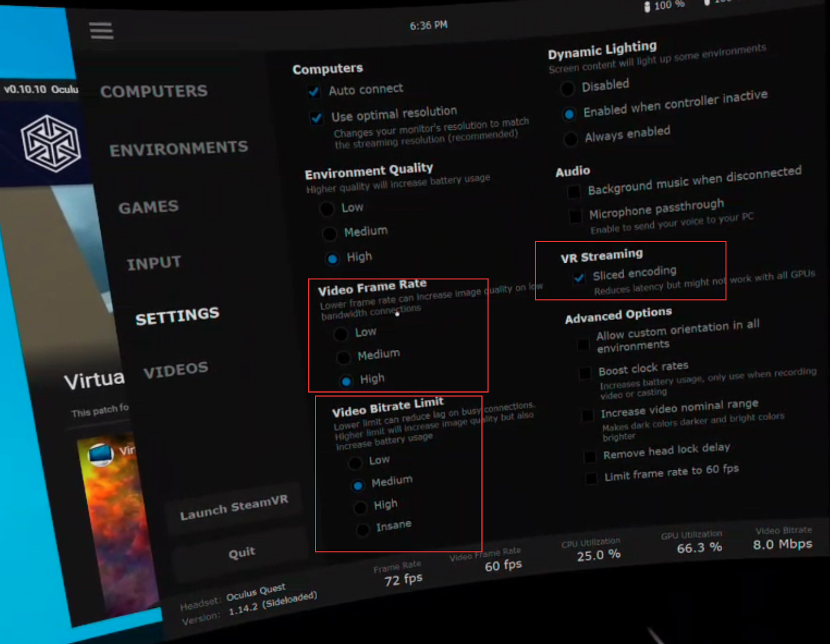Click the Video Bitrate Limit heading
This screenshot has height=644, width=830.
click(x=388, y=407)
